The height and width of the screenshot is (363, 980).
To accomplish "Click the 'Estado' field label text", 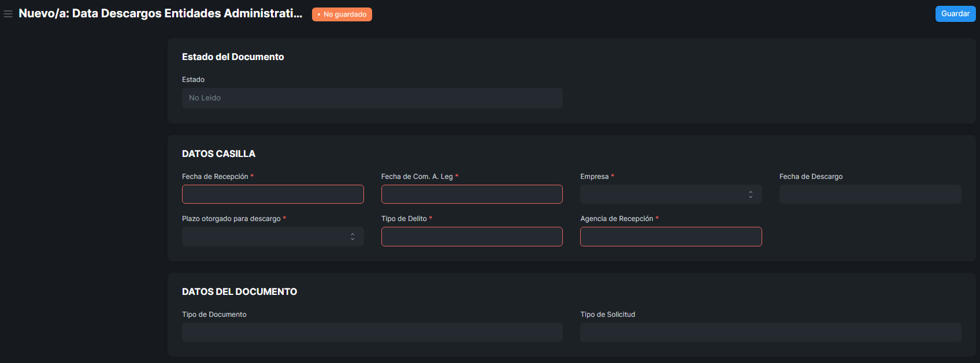I will [193, 80].
